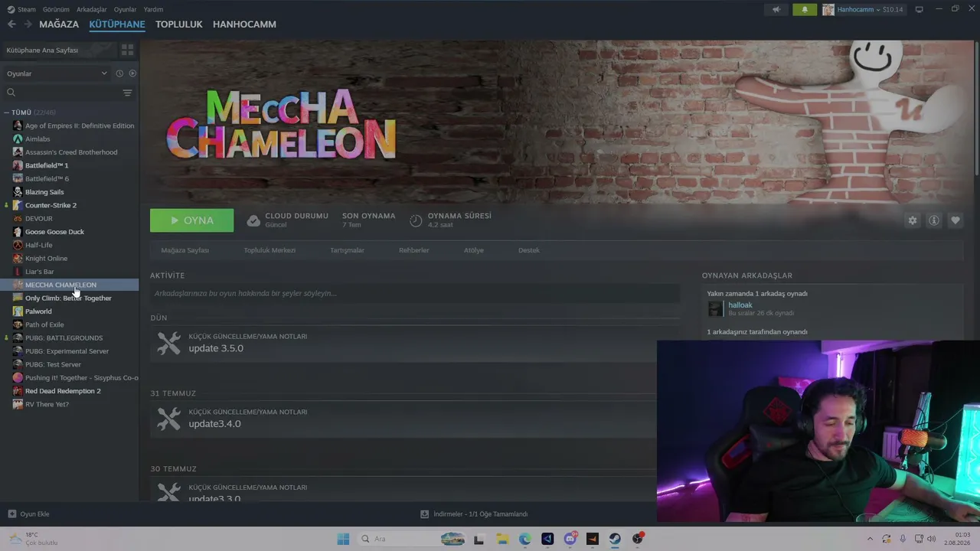Open the Destek support link
980x551 pixels.
pyautogui.click(x=529, y=250)
